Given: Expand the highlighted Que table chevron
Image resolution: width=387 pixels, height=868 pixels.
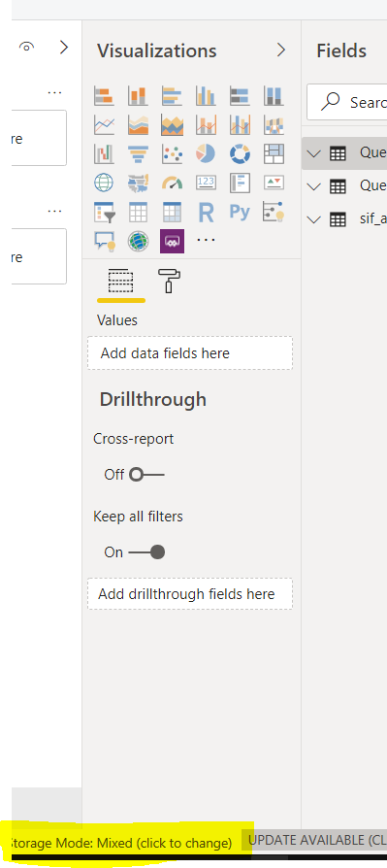Looking at the screenshot, I should point(313,153).
